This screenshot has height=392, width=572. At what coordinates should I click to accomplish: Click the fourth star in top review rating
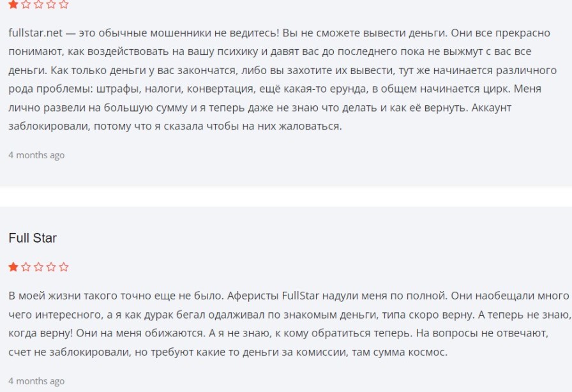pos(51,4)
